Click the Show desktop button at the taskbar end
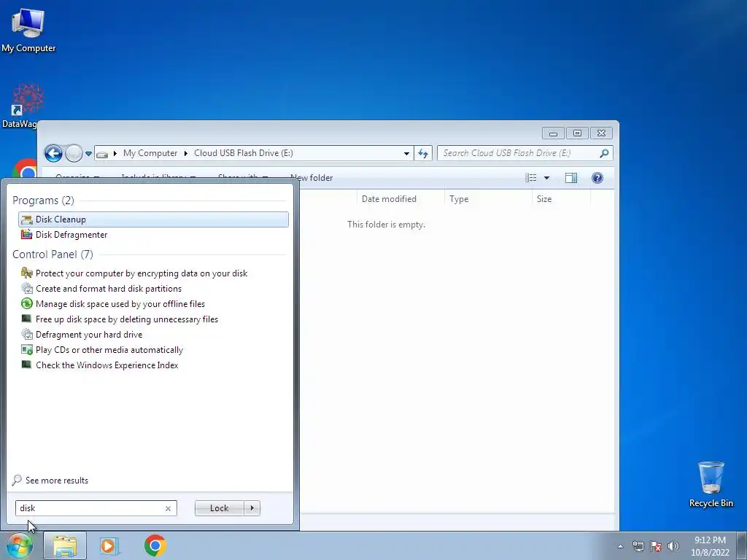The image size is (747, 560). tap(742, 545)
